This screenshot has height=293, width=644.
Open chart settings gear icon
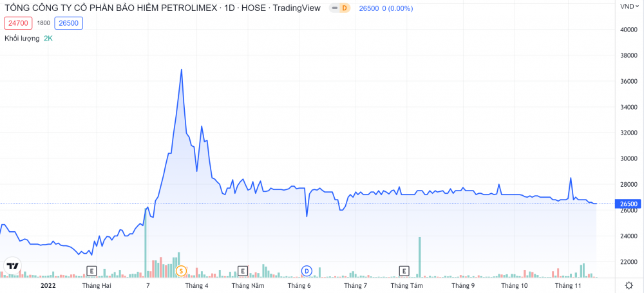coord(629,285)
